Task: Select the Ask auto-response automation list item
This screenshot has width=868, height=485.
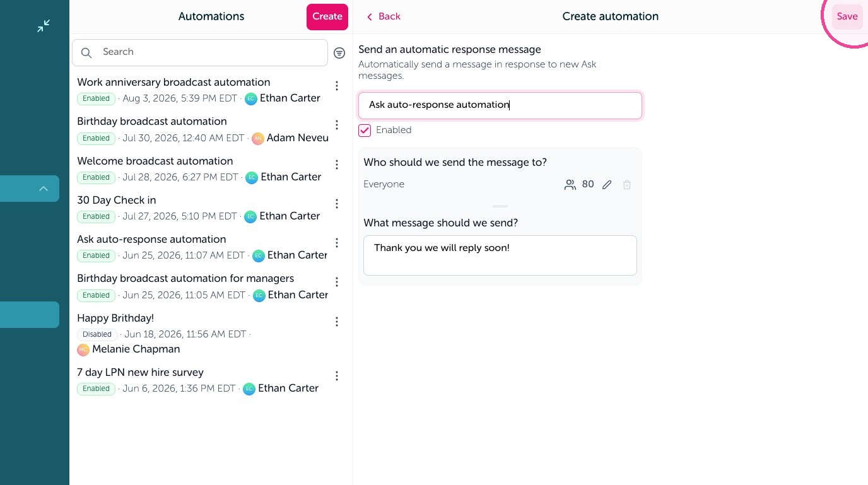Action: (202, 247)
